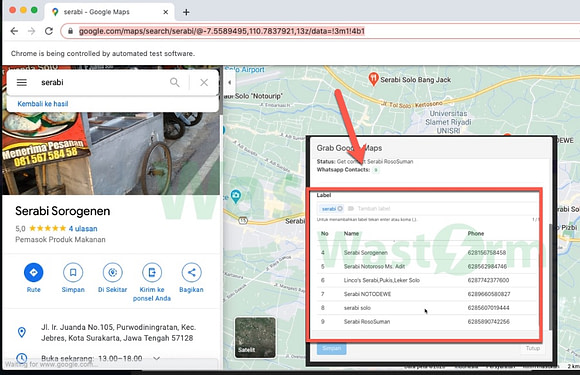Click the 'Jl. Ir. Juanda No.105' address text

(118, 332)
